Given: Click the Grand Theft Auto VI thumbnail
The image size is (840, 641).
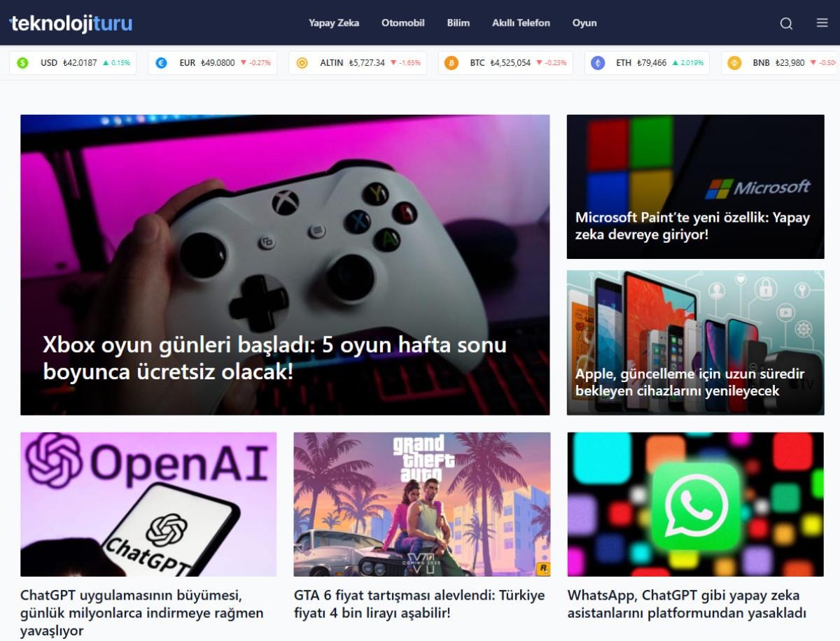Looking at the screenshot, I should 421,504.
